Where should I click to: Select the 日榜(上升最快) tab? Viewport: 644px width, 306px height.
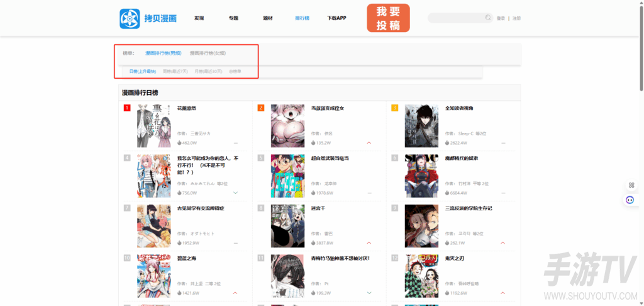point(143,72)
